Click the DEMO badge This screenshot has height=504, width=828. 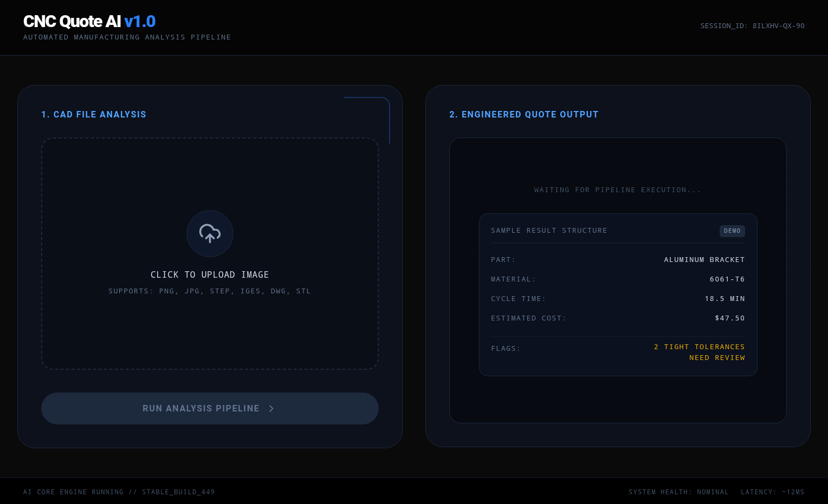pyautogui.click(x=732, y=231)
